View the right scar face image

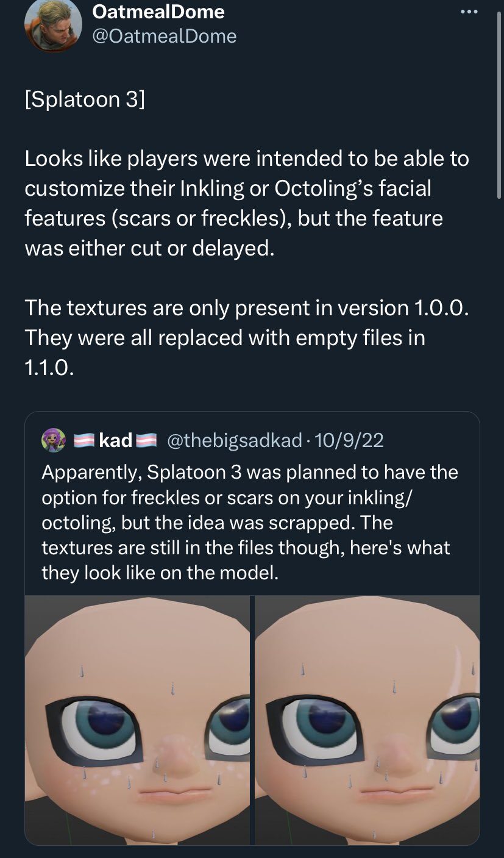click(x=367, y=720)
